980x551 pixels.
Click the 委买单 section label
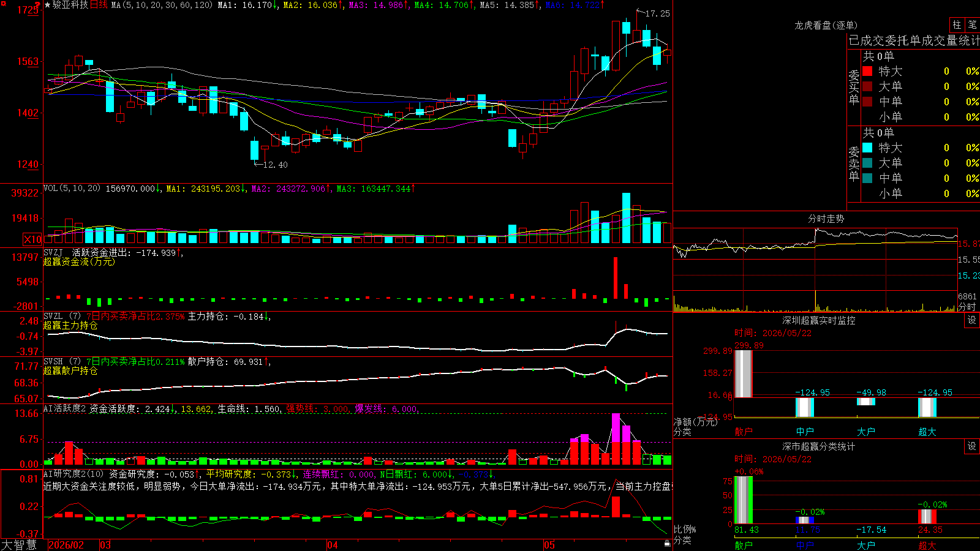point(854,87)
